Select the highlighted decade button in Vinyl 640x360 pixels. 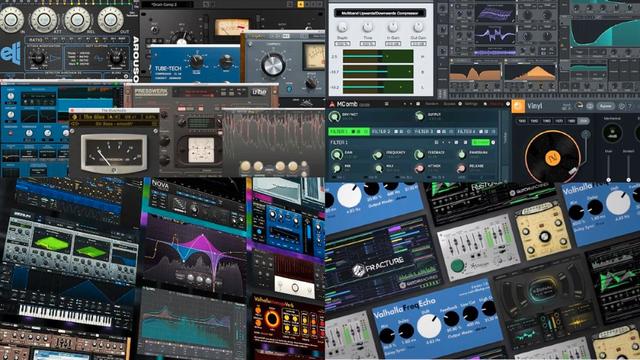click(583, 121)
